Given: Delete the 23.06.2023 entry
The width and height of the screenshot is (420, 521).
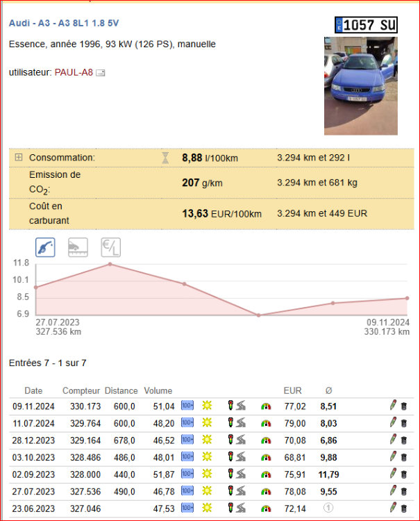Looking at the screenshot, I should 404,508.
